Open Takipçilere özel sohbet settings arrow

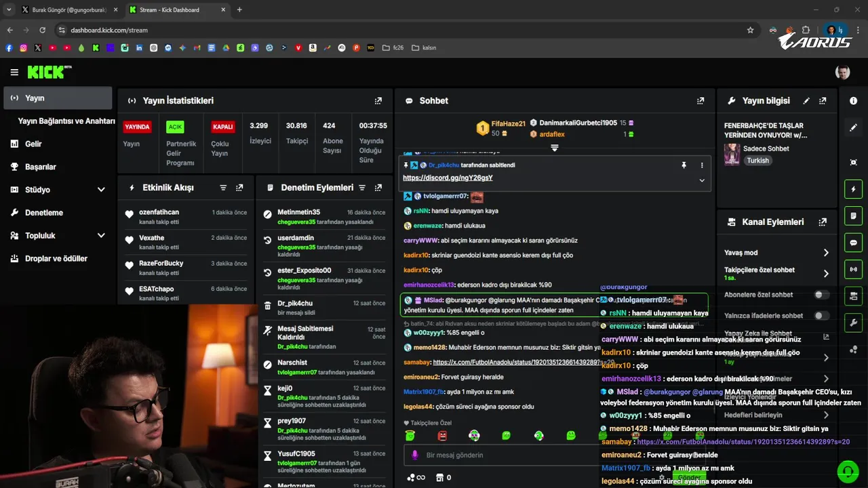click(x=826, y=274)
